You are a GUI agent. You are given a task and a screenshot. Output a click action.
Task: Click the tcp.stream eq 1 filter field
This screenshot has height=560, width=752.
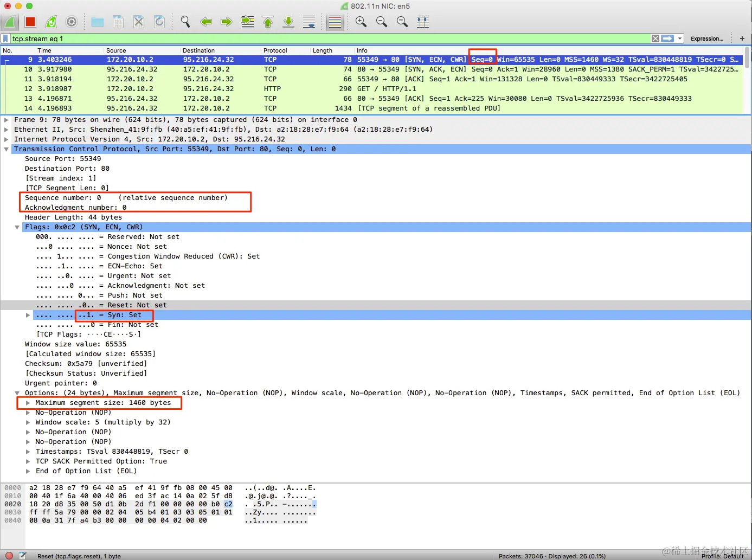click(x=331, y=38)
